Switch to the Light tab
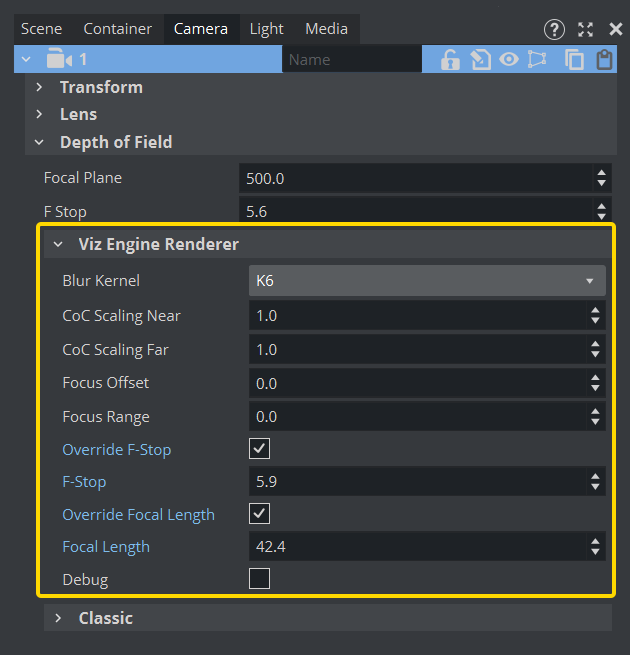Image resolution: width=630 pixels, height=655 pixels. click(266, 29)
